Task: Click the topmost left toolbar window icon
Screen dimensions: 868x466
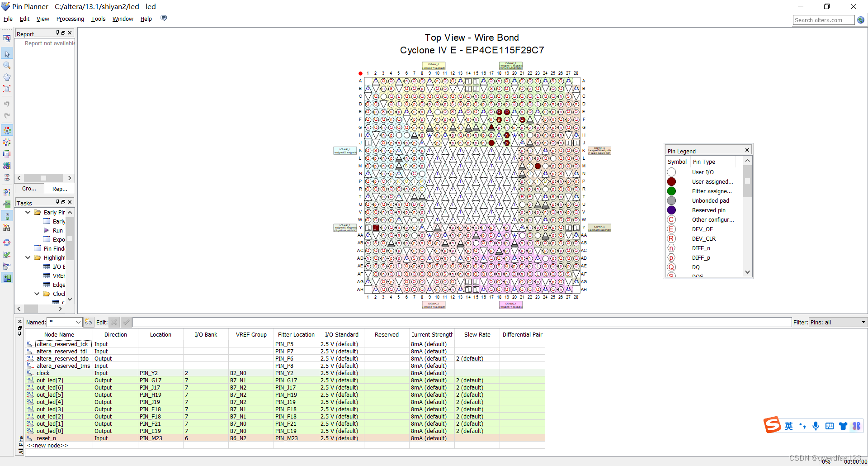Action: coord(7,39)
